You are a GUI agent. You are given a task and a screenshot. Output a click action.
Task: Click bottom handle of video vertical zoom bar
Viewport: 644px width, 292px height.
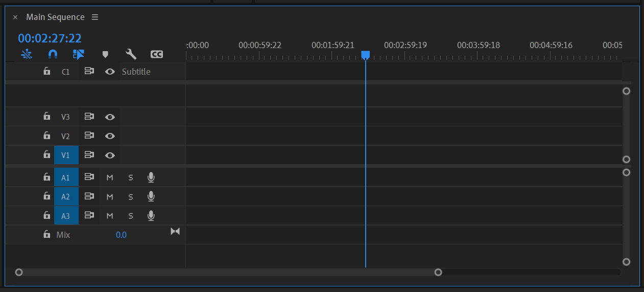pos(627,160)
